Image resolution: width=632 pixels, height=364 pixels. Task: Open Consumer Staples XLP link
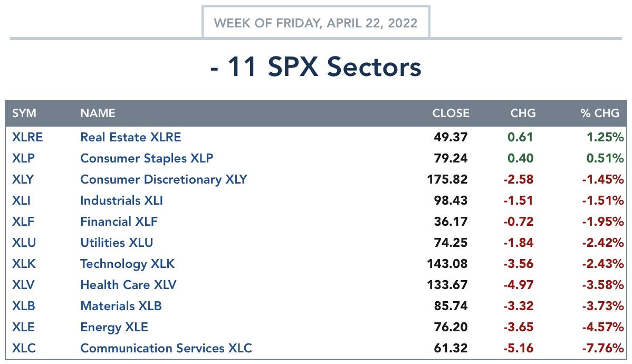[147, 158]
